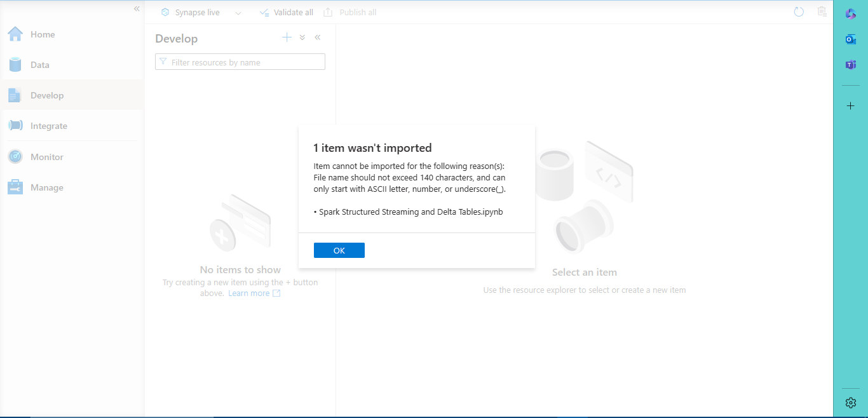Click the Home label in navigation
The width and height of the screenshot is (868, 418).
pos(43,34)
